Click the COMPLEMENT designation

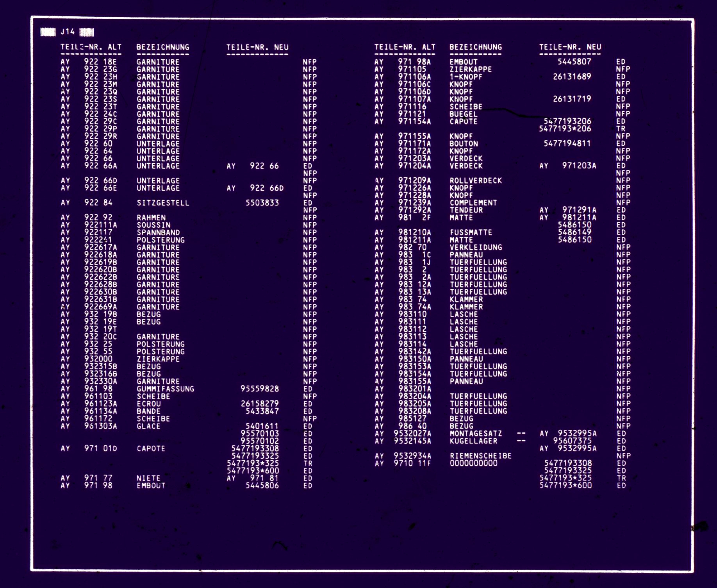(473, 203)
